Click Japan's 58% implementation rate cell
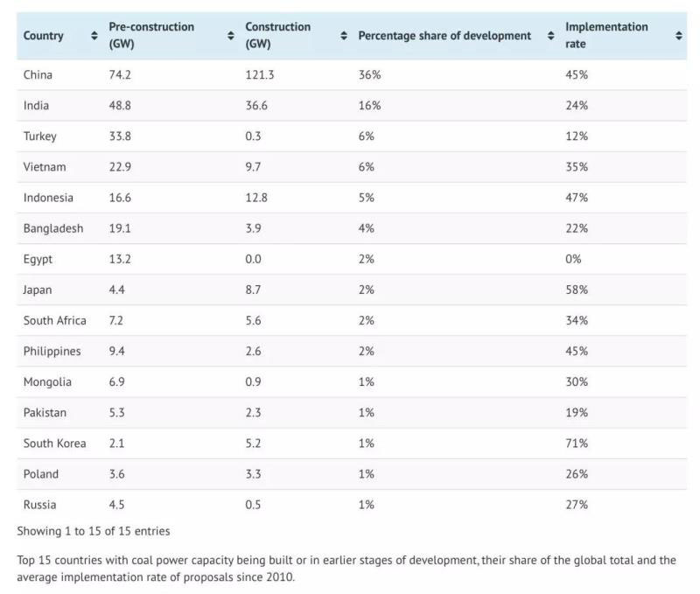 [x=577, y=290]
